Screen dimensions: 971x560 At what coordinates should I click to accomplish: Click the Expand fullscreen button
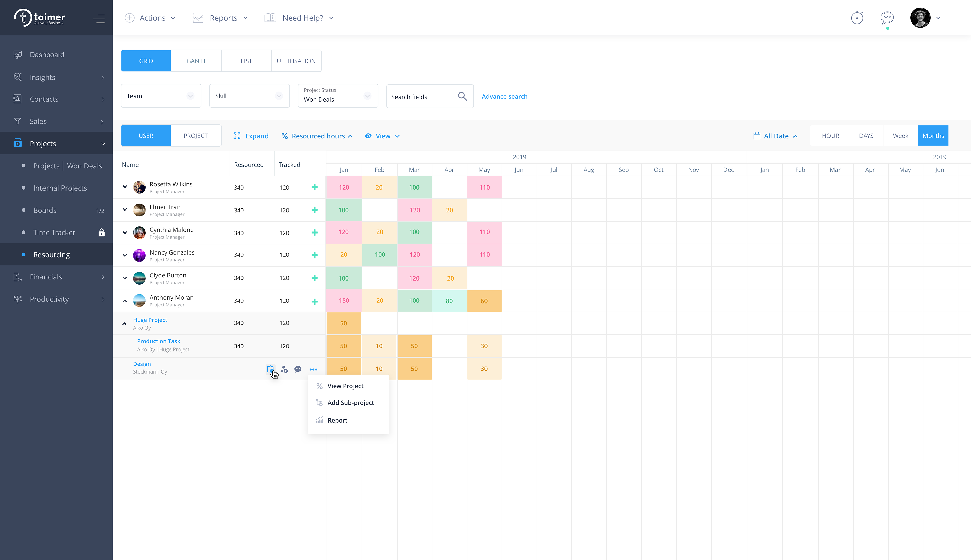click(251, 136)
